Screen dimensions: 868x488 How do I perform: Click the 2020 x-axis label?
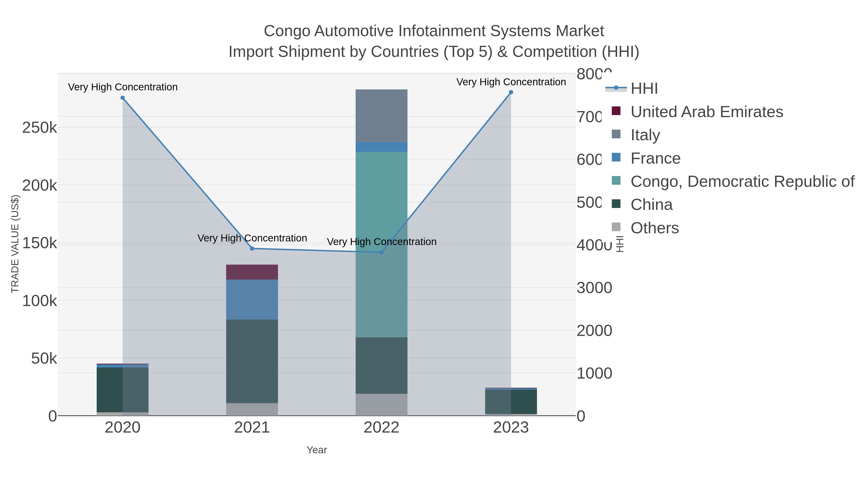click(x=123, y=428)
